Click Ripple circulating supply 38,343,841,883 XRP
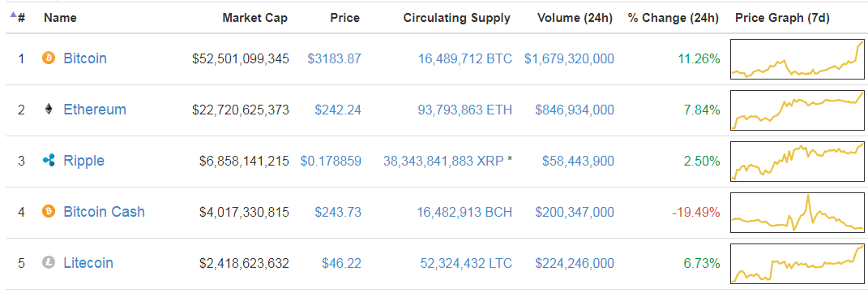The image size is (868, 293). pyautogui.click(x=443, y=162)
